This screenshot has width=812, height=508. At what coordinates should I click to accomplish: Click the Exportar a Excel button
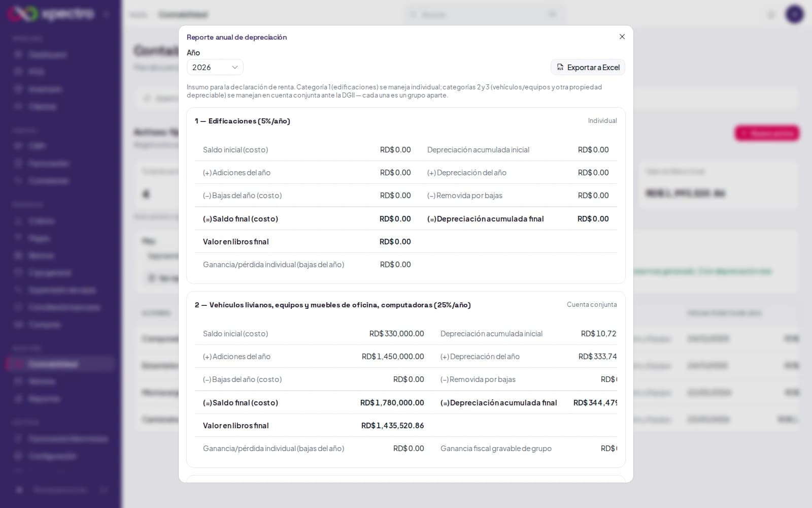click(588, 67)
